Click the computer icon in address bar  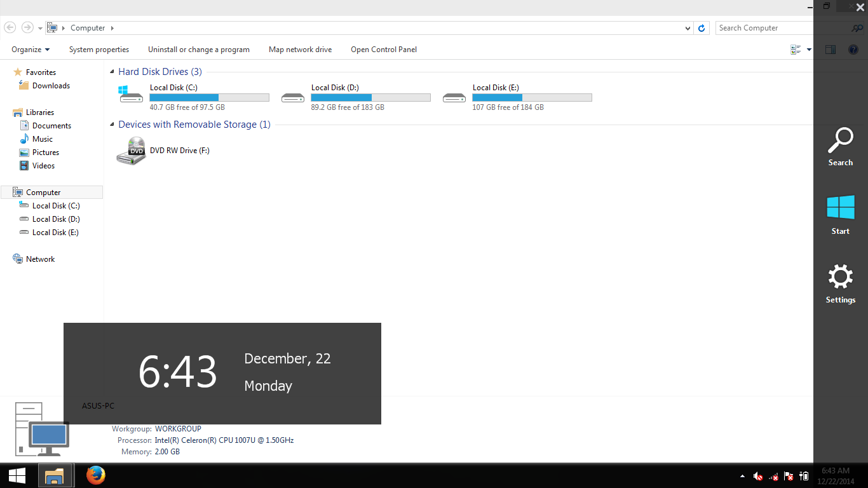pos(52,28)
